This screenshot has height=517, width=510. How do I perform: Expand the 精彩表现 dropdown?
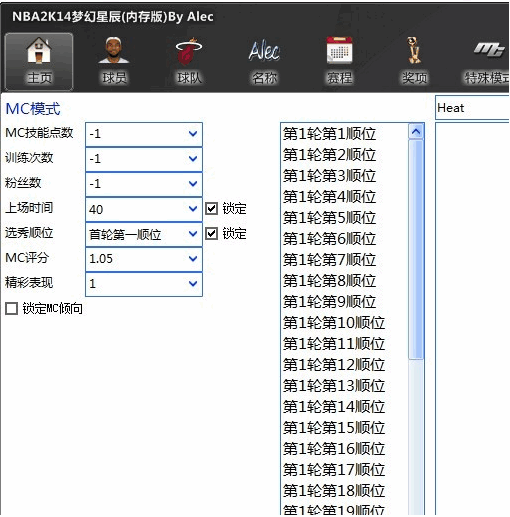tap(193, 284)
